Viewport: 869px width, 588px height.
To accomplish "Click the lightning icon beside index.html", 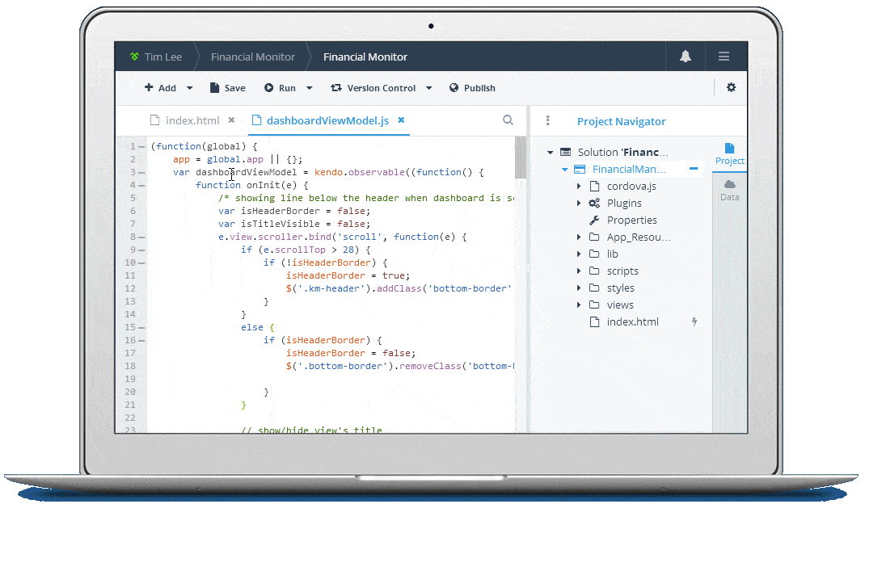I will pos(694,322).
